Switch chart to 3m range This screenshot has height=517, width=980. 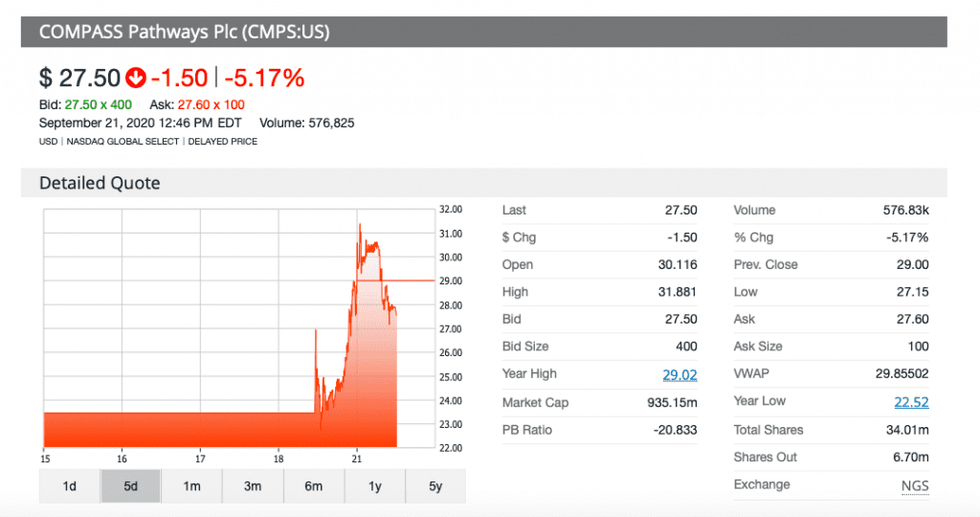pos(252,486)
